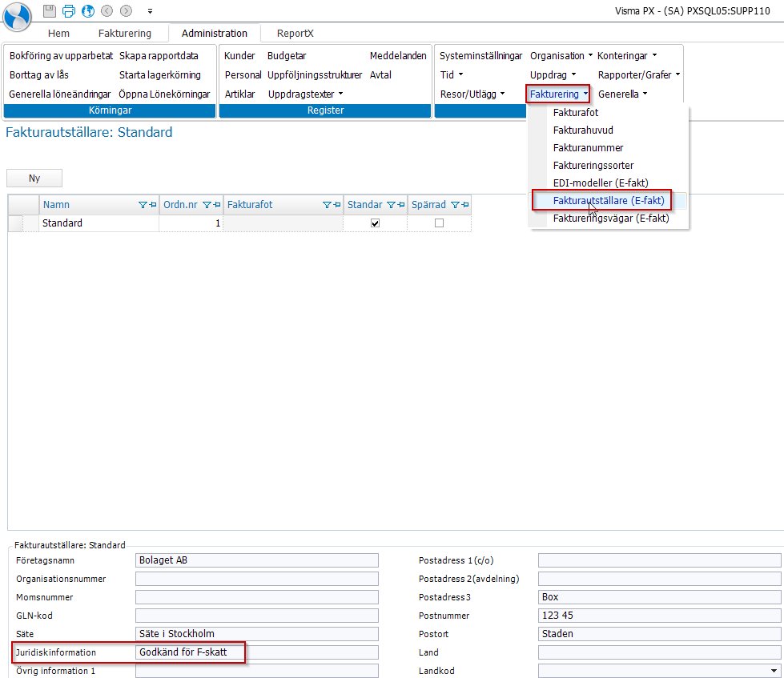Open the Visma PX application orb

tap(17, 16)
